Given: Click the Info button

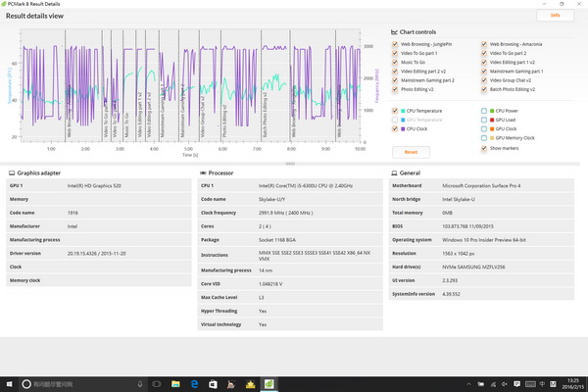Looking at the screenshot, I should (556, 16).
